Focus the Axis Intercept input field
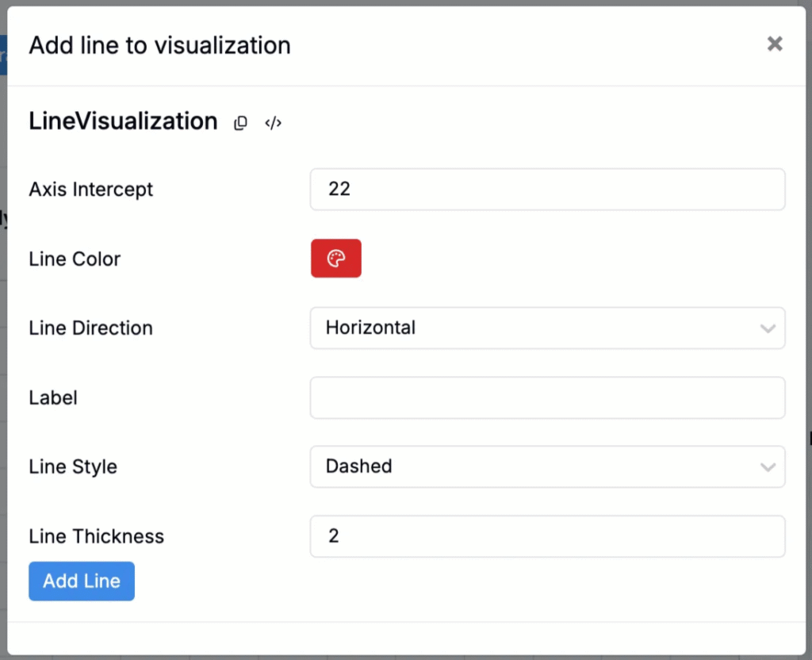The height and width of the screenshot is (660, 812). pos(547,190)
